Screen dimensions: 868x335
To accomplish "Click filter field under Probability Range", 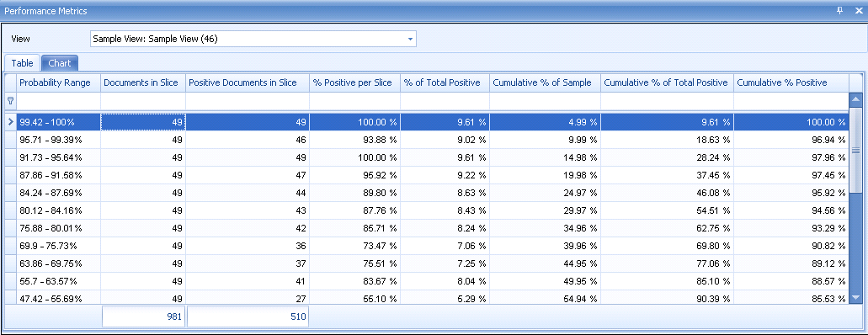I will click(x=58, y=101).
